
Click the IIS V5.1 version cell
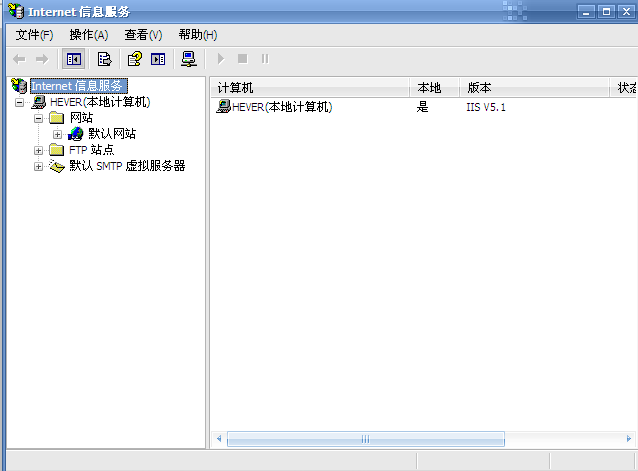[x=486, y=107]
